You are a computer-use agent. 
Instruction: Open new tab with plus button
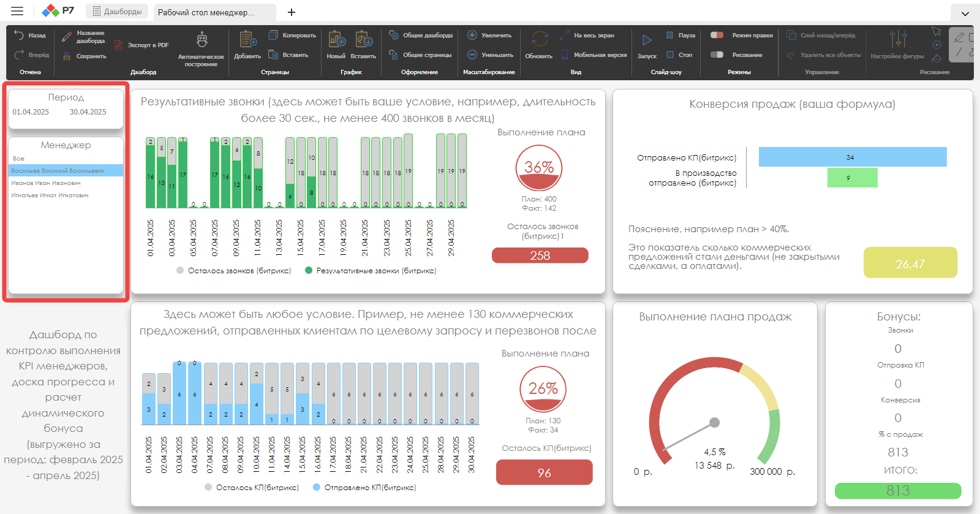tap(292, 12)
